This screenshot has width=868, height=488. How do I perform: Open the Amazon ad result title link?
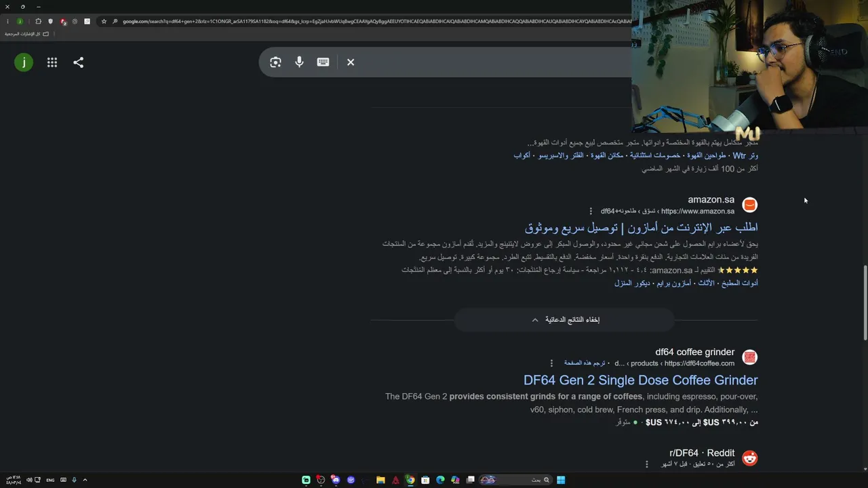[x=642, y=228]
